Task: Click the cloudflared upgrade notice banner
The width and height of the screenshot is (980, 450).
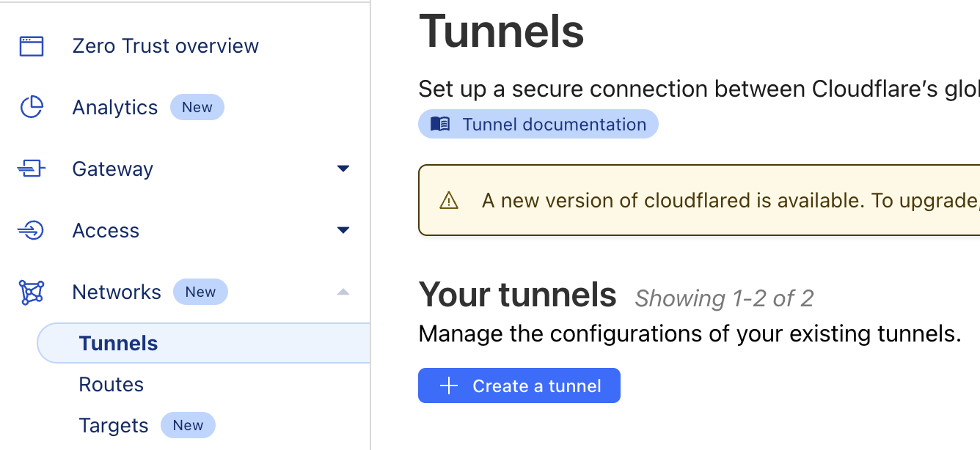Action: pos(699,200)
